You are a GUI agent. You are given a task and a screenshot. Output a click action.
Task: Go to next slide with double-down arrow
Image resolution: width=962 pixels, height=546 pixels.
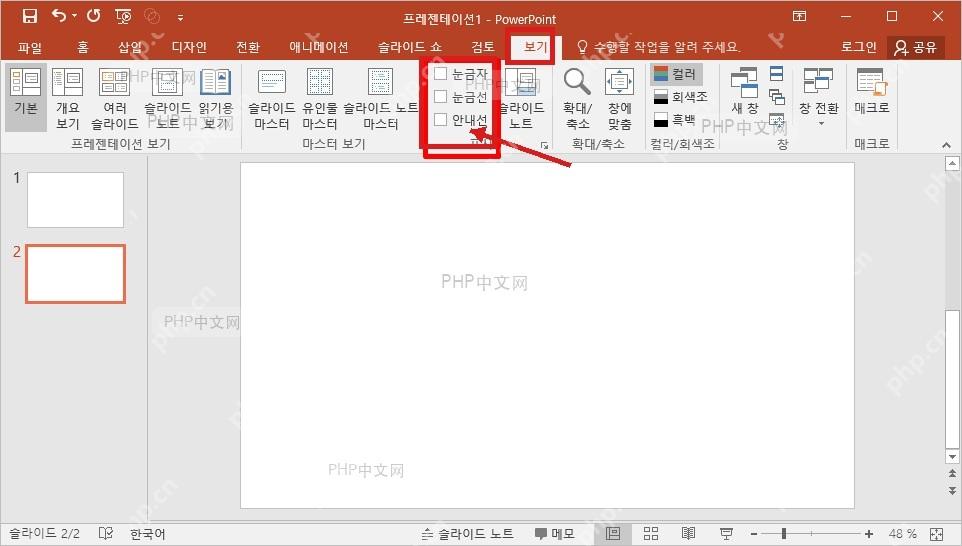(952, 491)
